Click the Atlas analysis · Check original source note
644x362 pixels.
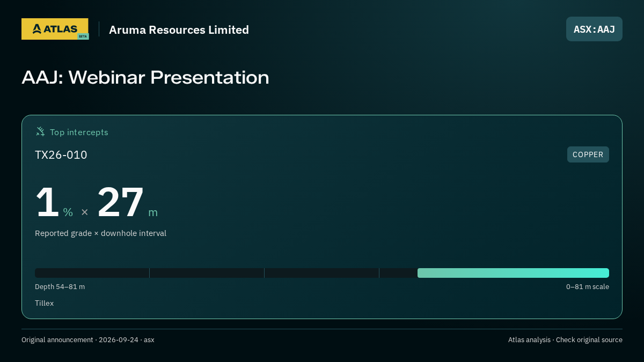(x=565, y=340)
